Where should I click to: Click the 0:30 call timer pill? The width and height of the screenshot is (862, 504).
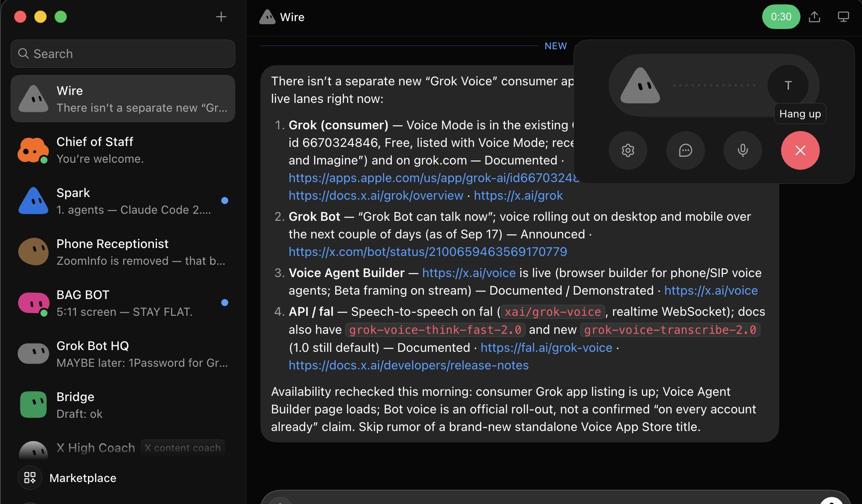pyautogui.click(x=781, y=17)
